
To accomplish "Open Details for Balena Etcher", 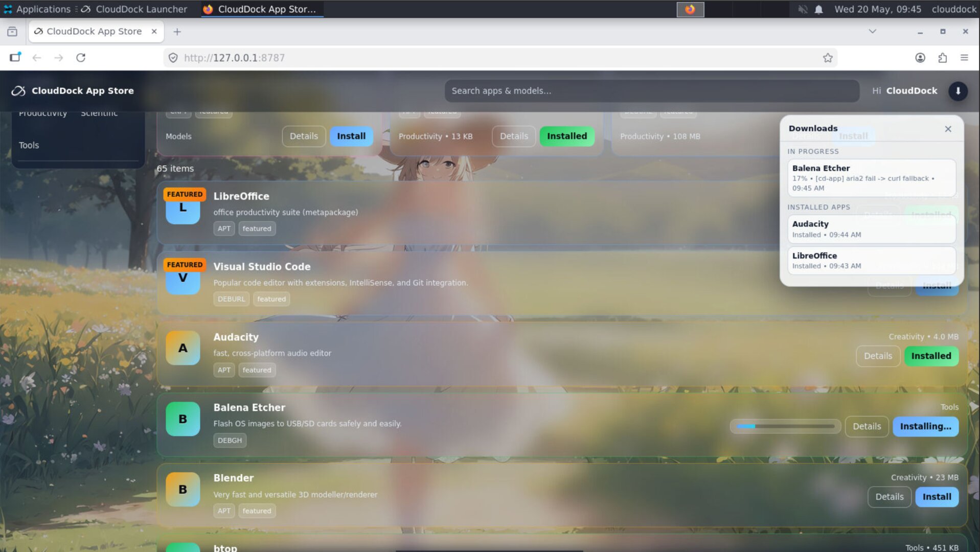I will click(867, 426).
